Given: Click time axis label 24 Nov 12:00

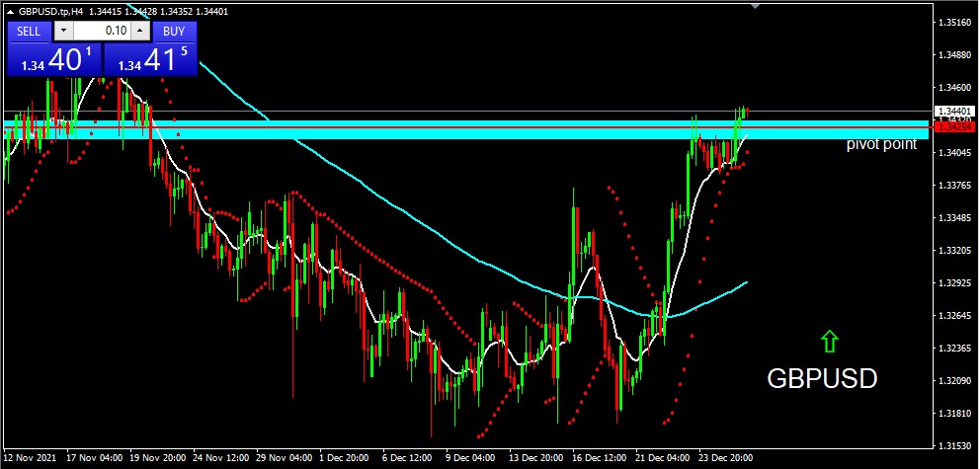Looking at the screenshot, I should tap(220, 458).
